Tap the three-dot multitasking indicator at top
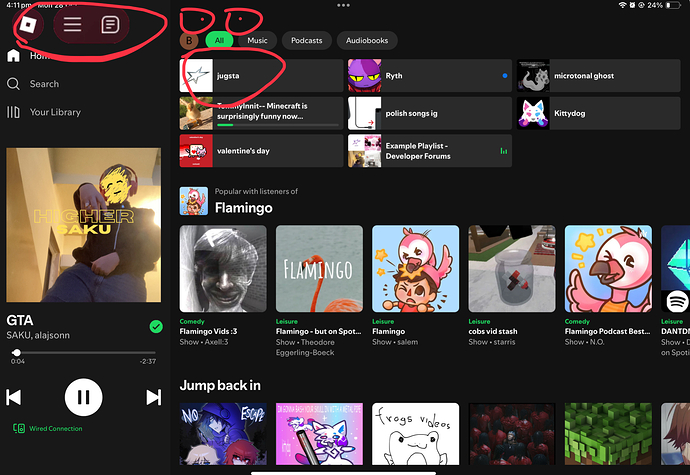Image resolution: width=690 pixels, height=475 pixels. [x=343, y=5]
